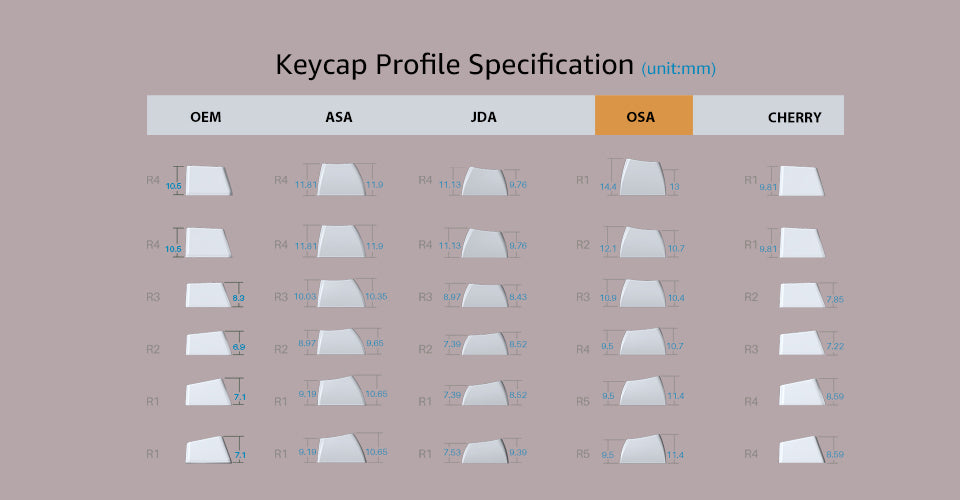
Task: Select the ASA R3 keycap image
Action: pyautogui.click(x=341, y=294)
